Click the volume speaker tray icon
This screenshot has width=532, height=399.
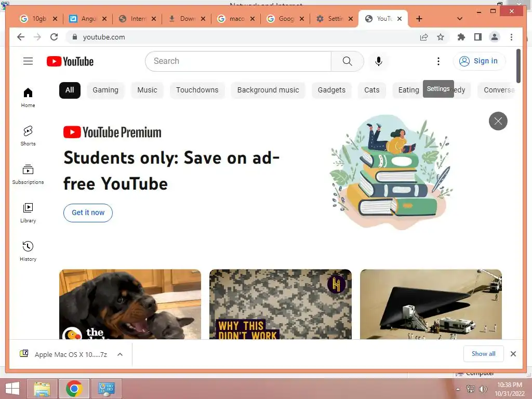coord(483,389)
